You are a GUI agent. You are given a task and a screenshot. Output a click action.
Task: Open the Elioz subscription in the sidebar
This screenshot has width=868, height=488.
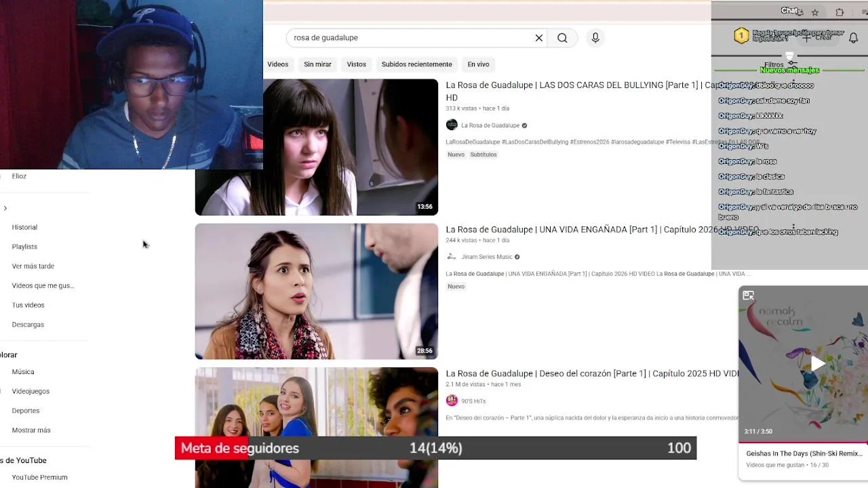click(19, 176)
